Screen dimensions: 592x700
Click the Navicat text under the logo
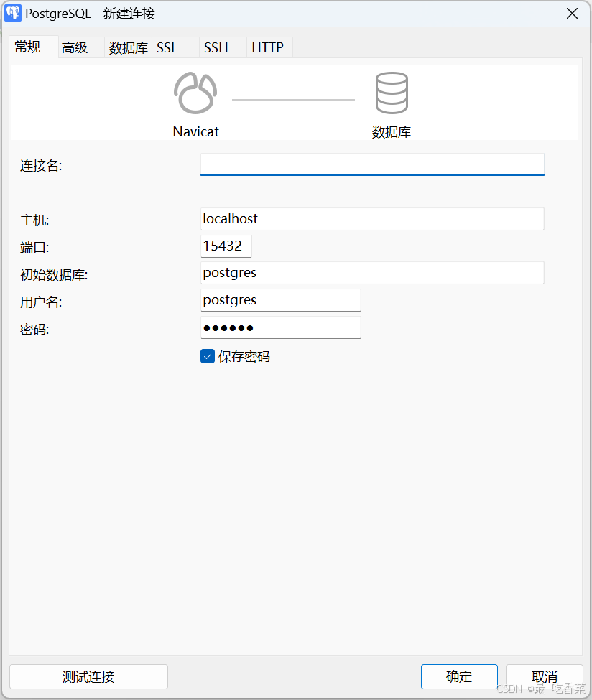pyautogui.click(x=195, y=131)
